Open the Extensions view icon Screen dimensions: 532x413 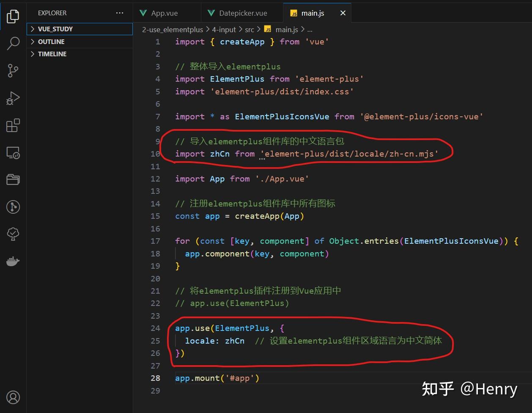[x=13, y=125]
